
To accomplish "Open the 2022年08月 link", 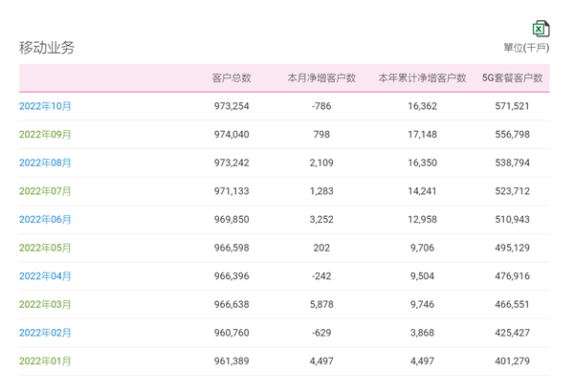I will click(45, 163).
